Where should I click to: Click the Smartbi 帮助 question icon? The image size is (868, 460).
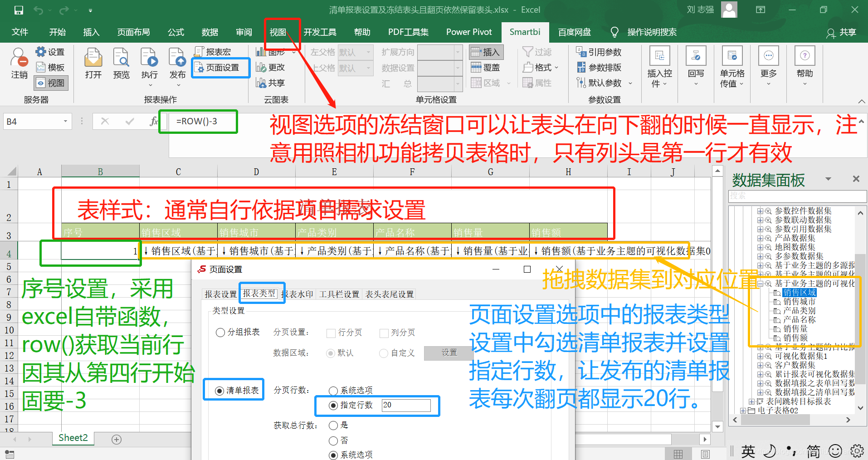(x=805, y=56)
